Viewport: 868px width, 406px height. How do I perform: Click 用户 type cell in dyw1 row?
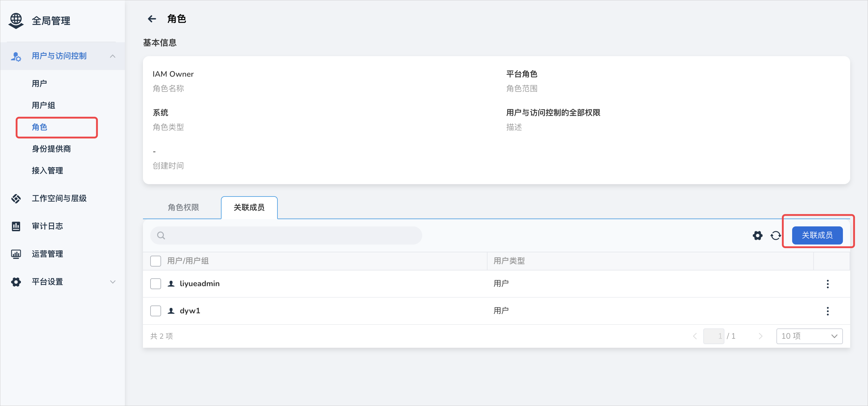coord(501,311)
